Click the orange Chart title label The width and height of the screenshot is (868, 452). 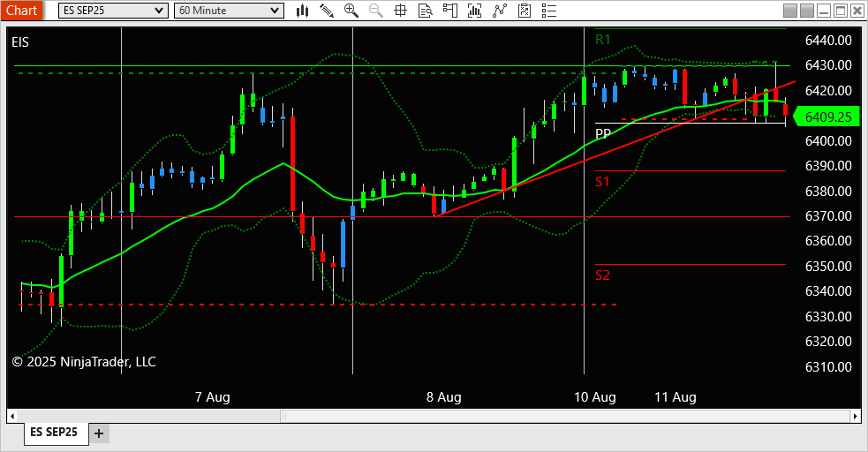coord(21,11)
